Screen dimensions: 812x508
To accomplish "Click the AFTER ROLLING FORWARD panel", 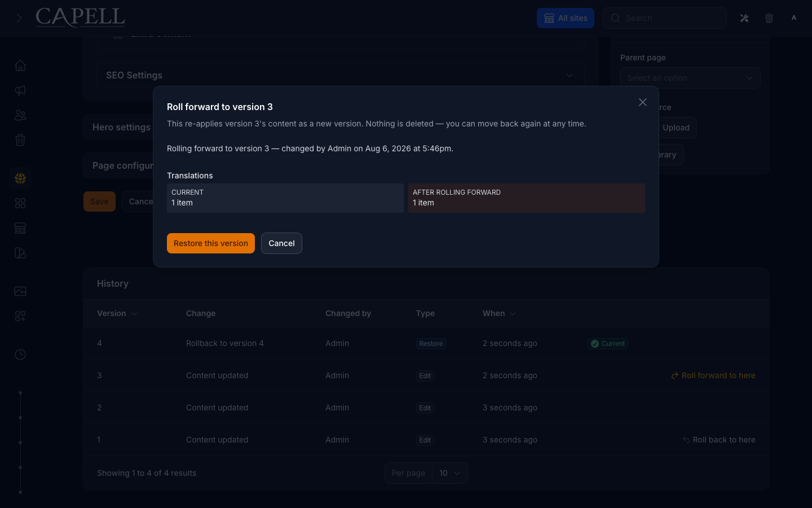I will [527, 198].
